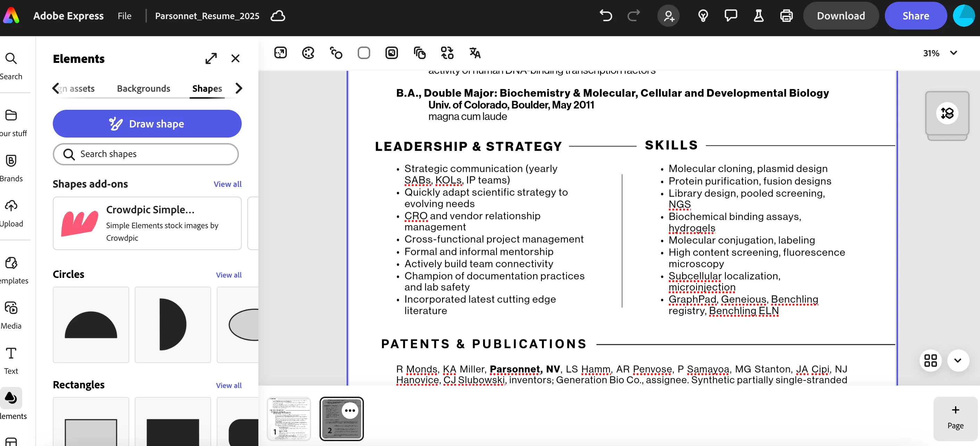Click the lightbulb tips icon
This screenshot has width=980, height=446.
(x=703, y=16)
